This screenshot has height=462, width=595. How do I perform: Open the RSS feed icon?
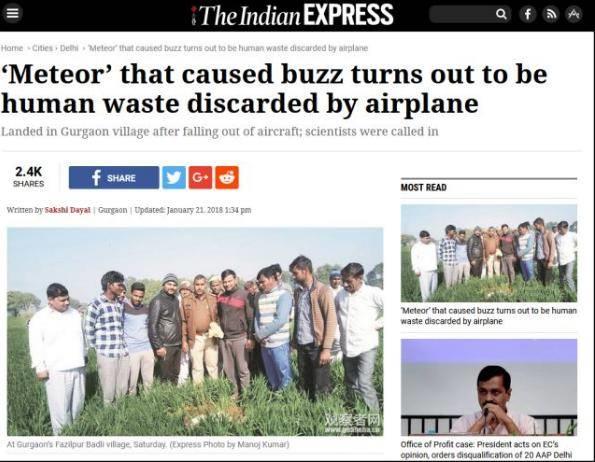551,14
